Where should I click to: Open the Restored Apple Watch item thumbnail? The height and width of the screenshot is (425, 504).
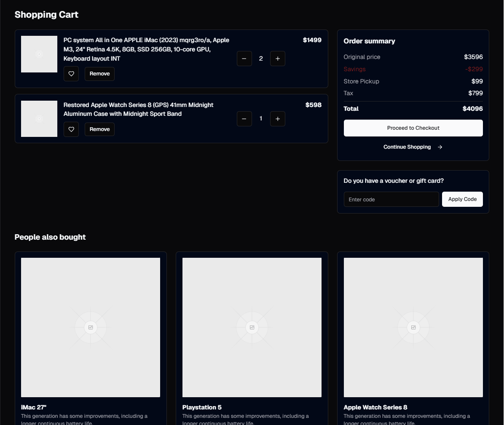(x=39, y=118)
